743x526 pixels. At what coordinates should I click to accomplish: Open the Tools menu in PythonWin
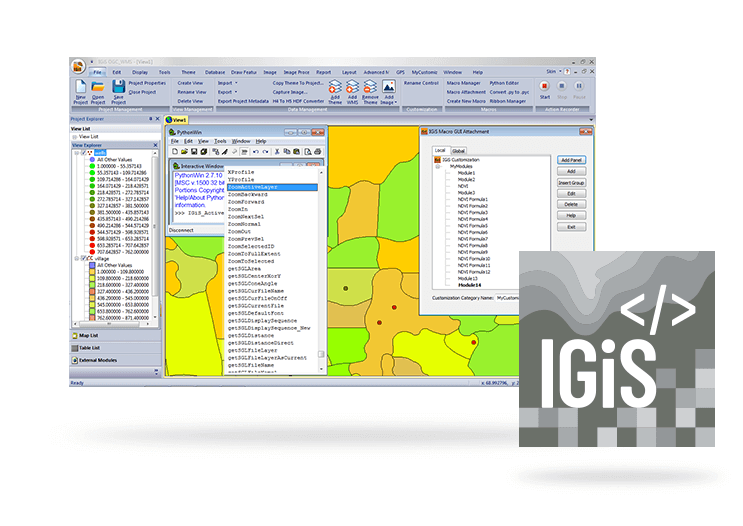click(x=220, y=141)
